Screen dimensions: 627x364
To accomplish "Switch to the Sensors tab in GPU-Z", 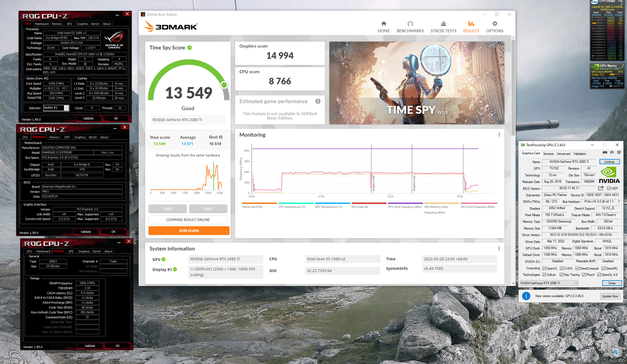I will (549, 153).
